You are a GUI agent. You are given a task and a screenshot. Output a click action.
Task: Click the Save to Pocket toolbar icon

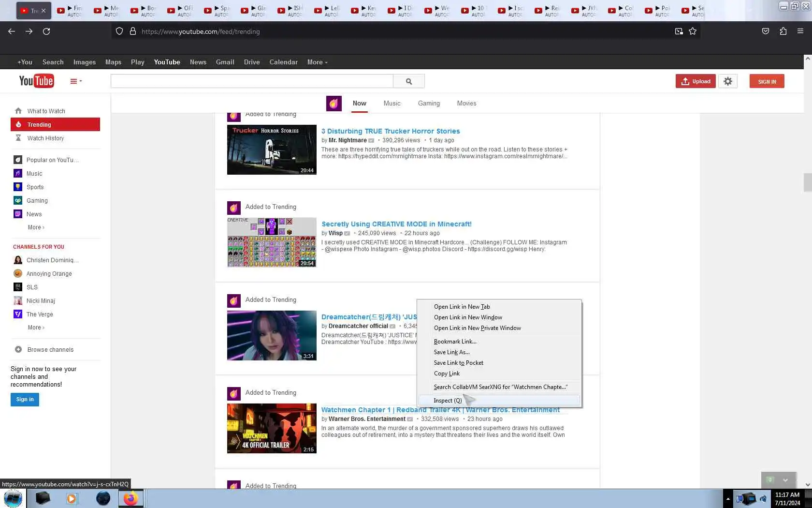pos(766,31)
